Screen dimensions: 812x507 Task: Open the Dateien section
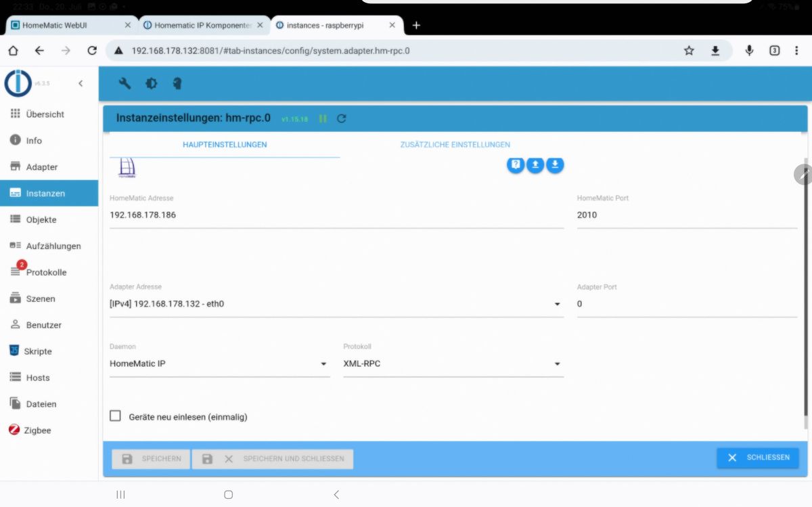coord(49,404)
